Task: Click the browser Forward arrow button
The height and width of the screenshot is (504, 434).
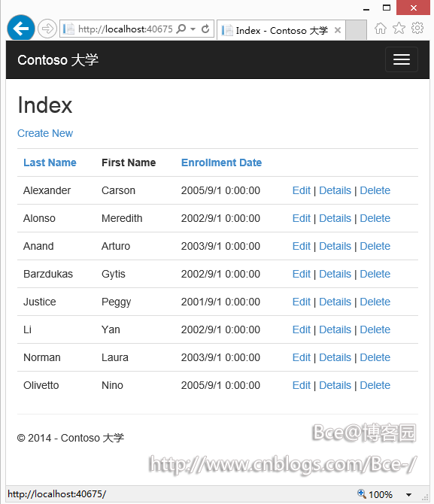Action: click(x=47, y=29)
